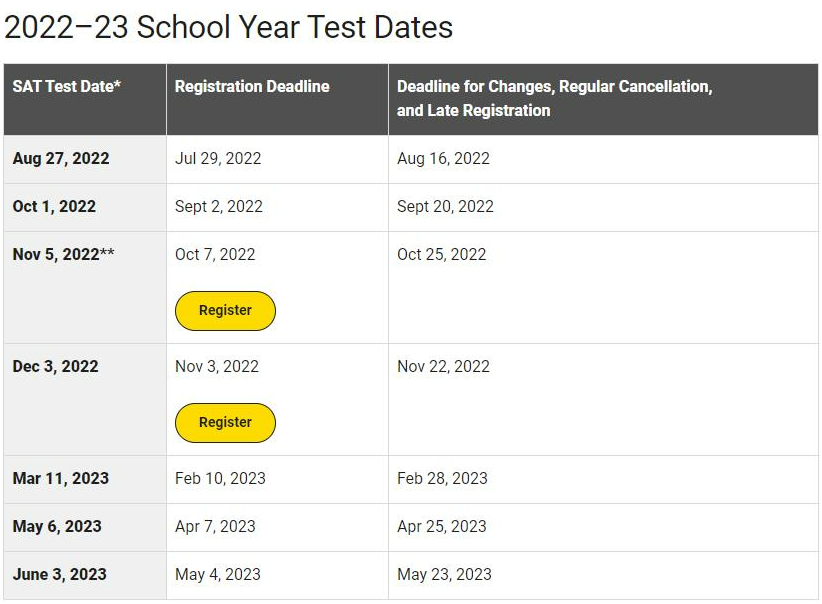This screenshot has height=604, width=822.
Task: Select the Dec 3, 2022 test date
Action: [55, 366]
